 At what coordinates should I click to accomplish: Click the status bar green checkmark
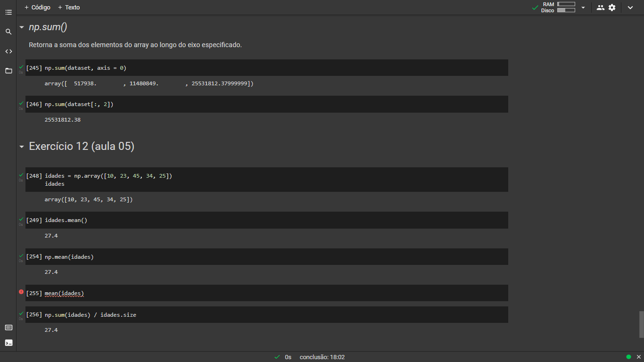tap(277, 357)
